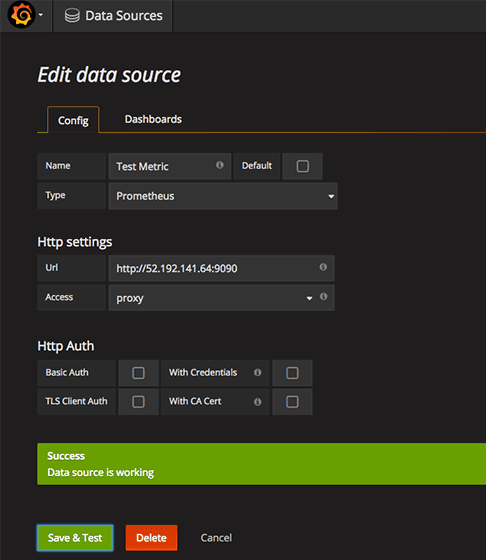Enable the TLS Client Auth checkbox
The height and width of the screenshot is (560, 486).
(139, 402)
